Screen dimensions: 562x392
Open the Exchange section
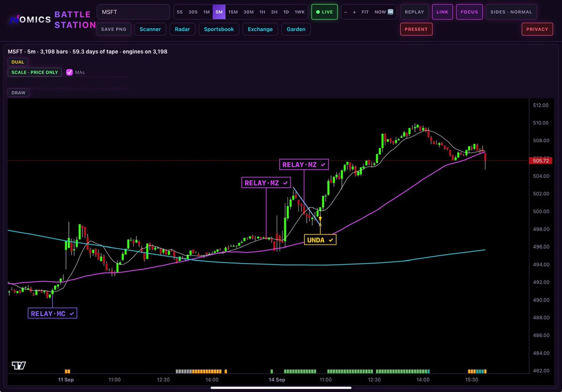(x=260, y=29)
